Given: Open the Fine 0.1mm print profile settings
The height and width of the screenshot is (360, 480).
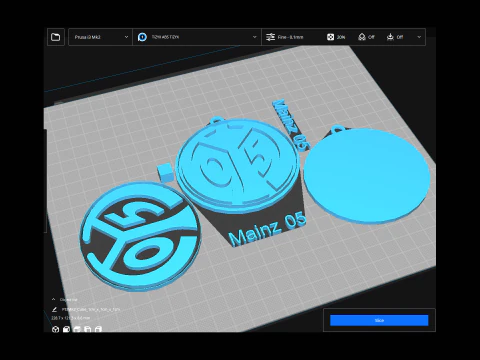Looking at the screenshot, I should [x=285, y=37].
